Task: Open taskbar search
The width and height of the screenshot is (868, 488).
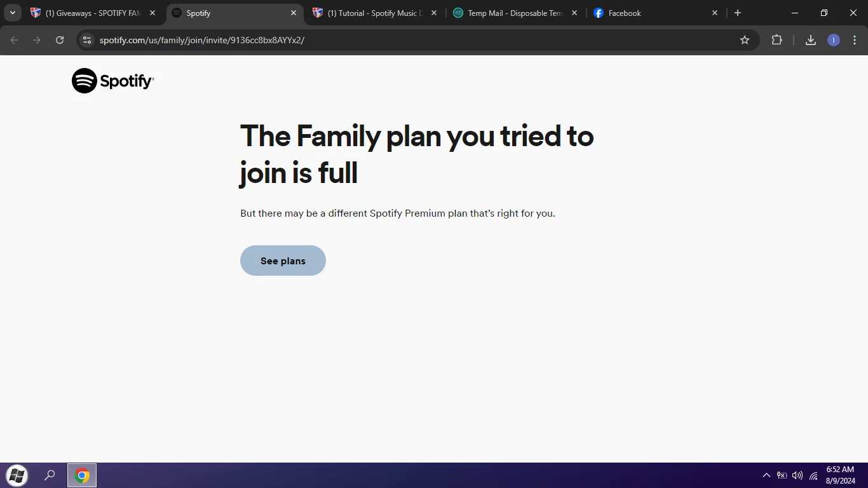Action: pos(50,475)
